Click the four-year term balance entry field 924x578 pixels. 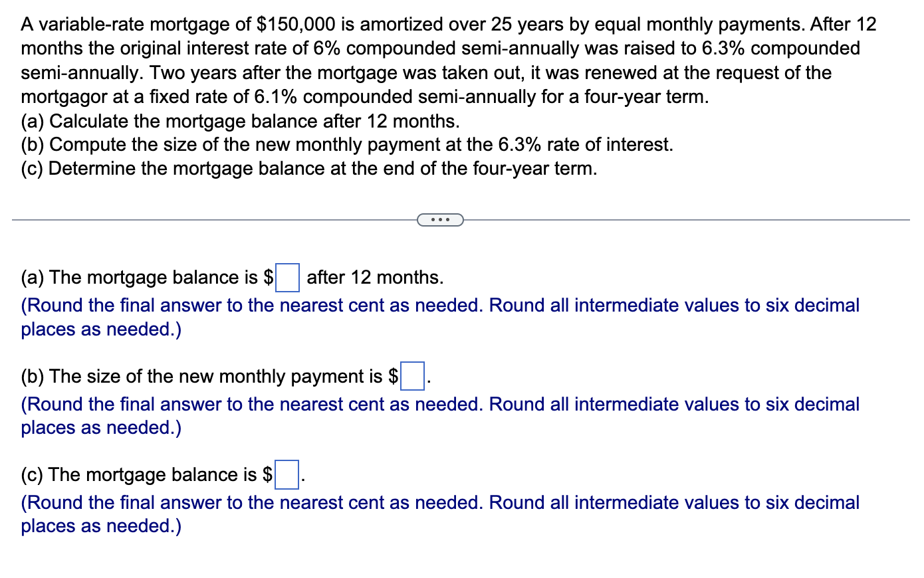point(289,475)
